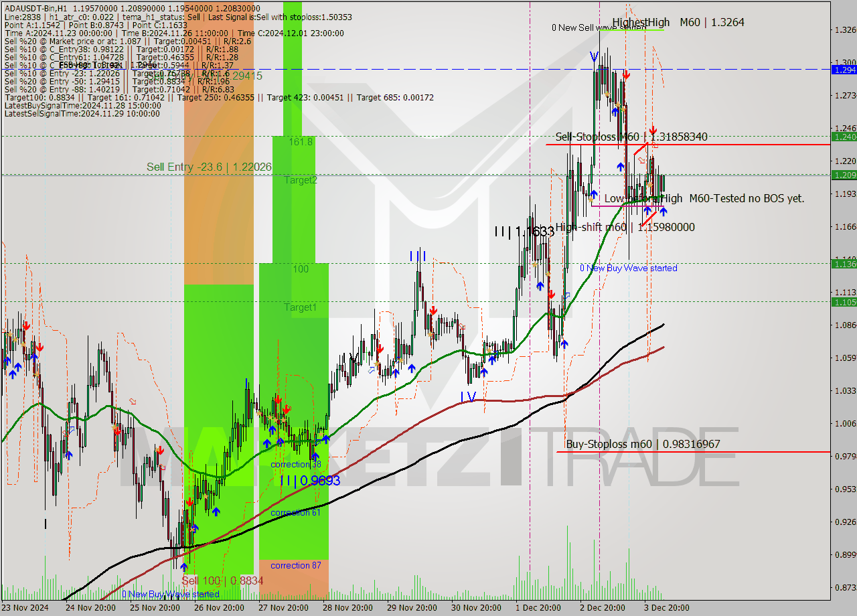The image size is (857, 616).
Task: Click the 1.033 price scale value
Action: 845,390
